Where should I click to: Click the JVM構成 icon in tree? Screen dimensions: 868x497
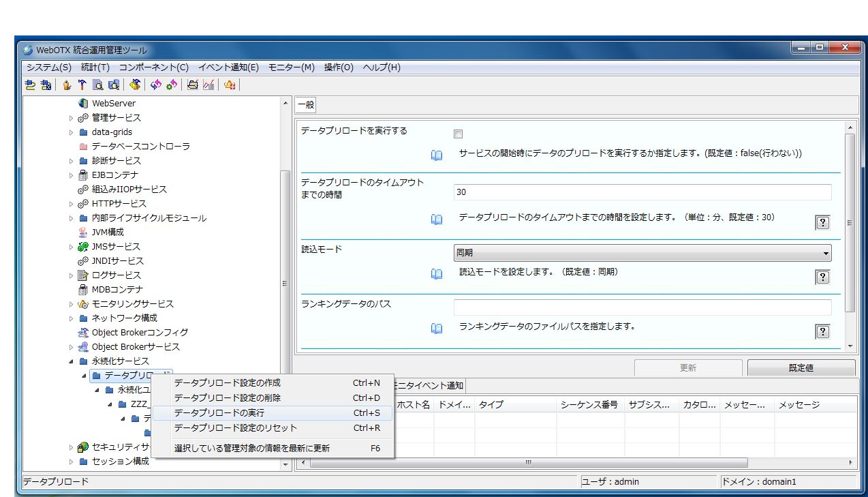click(x=83, y=232)
